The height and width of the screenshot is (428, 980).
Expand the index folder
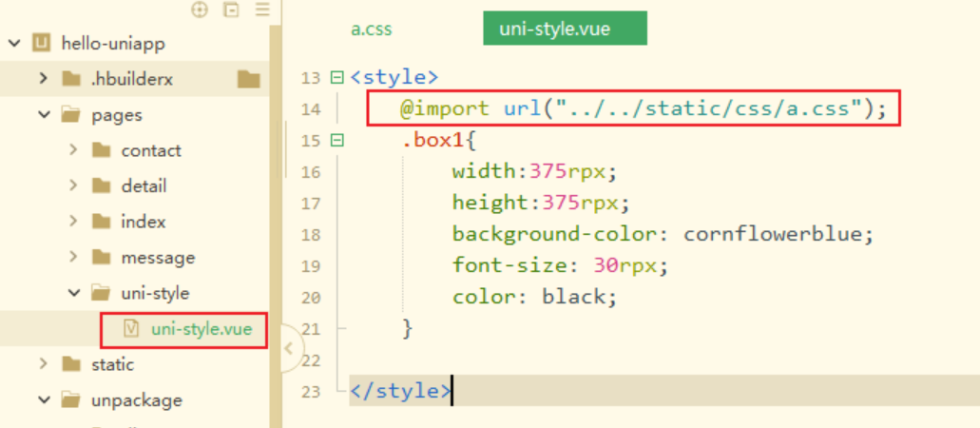(x=73, y=222)
